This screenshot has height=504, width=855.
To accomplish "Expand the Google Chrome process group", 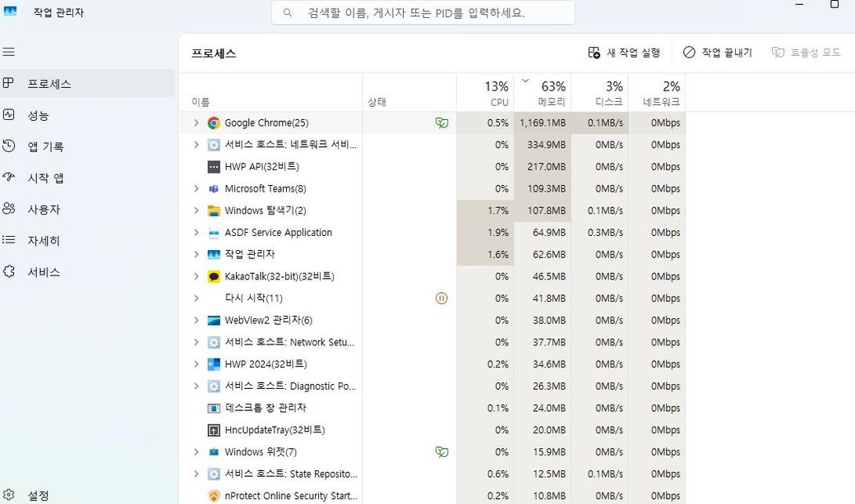I will pos(196,123).
